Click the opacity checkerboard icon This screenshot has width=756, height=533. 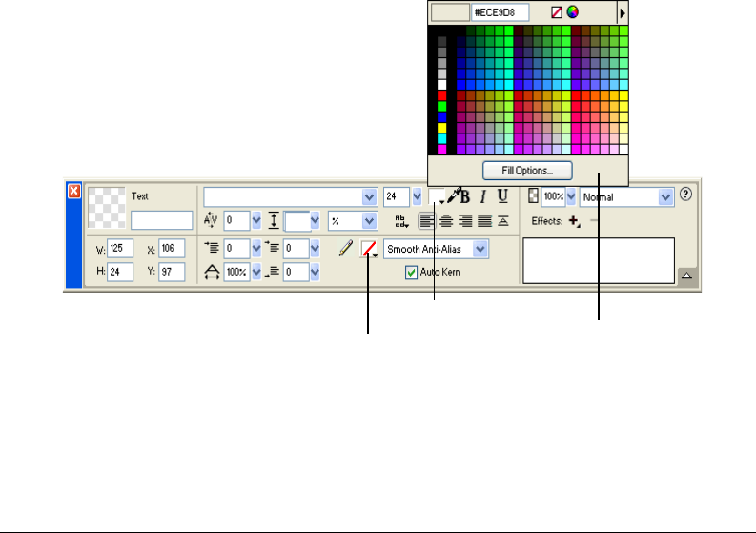tap(533, 195)
